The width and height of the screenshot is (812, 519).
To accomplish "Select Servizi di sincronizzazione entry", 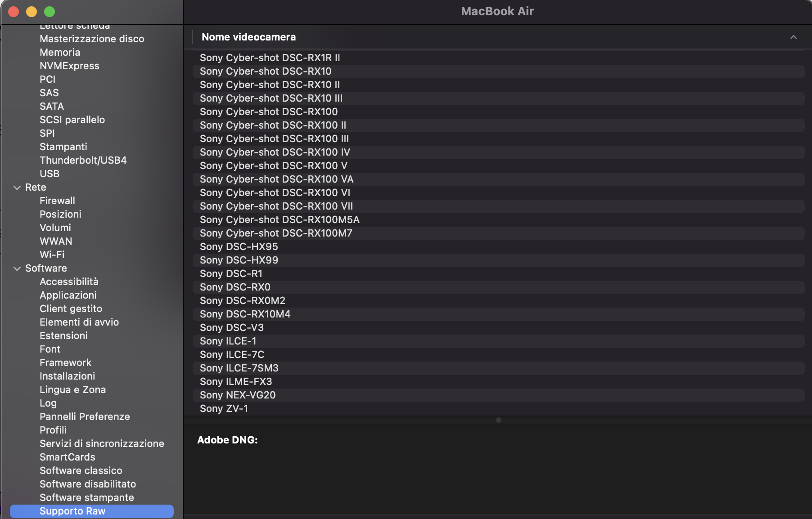I will click(102, 444).
